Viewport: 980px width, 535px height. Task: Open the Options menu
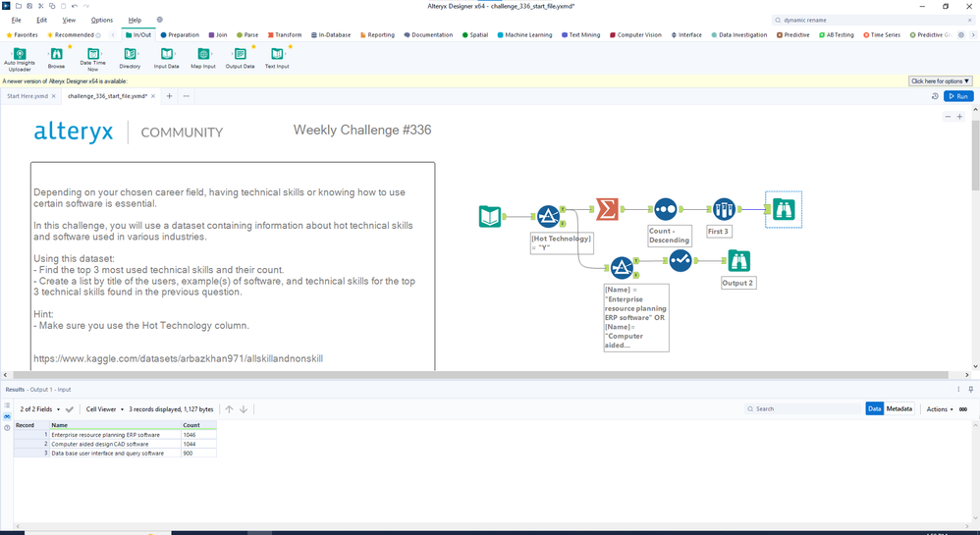102,20
